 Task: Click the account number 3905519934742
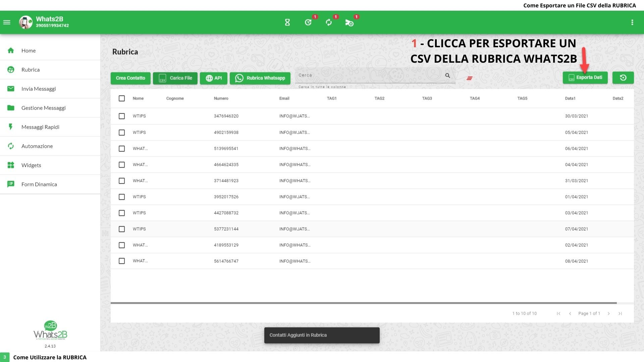(52, 26)
